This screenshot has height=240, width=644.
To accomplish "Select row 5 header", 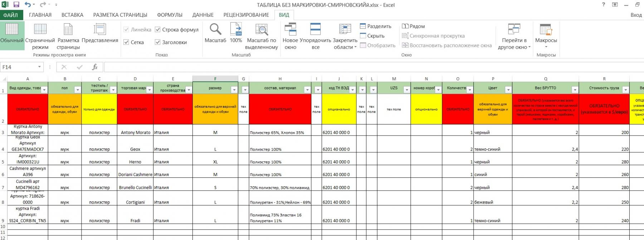I will [3, 159].
